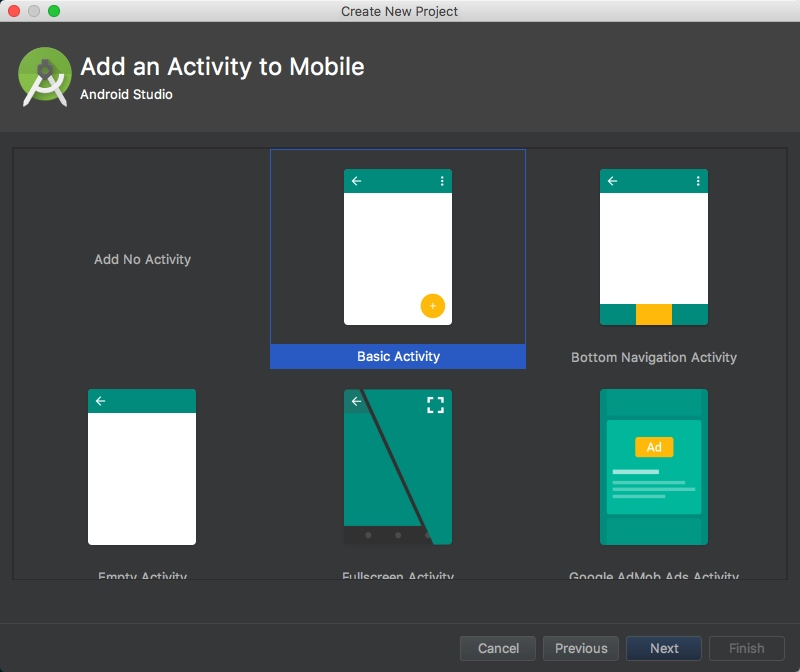The height and width of the screenshot is (672, 800).
Task: Choose the Fullscreen Activity template thumbnail
Action: (x=397, y=467)
